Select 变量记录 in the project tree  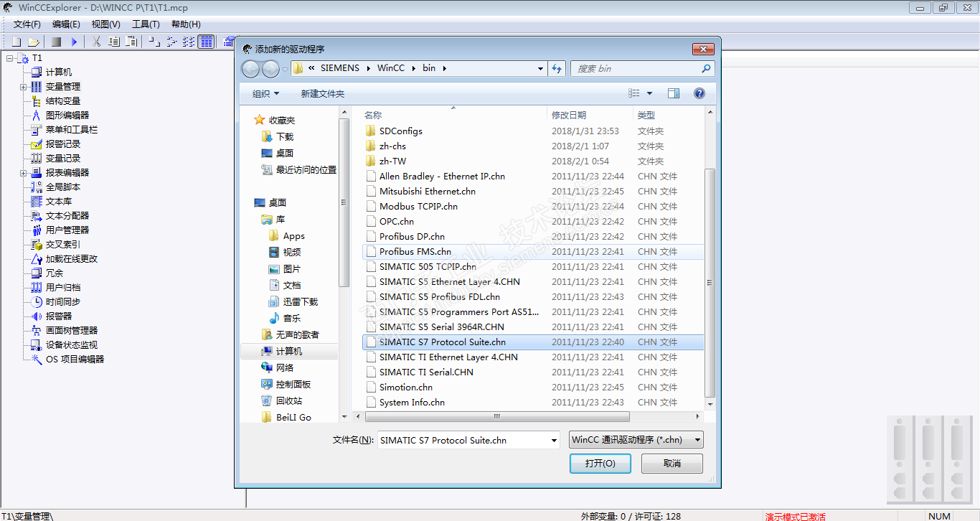click(63, 158)
